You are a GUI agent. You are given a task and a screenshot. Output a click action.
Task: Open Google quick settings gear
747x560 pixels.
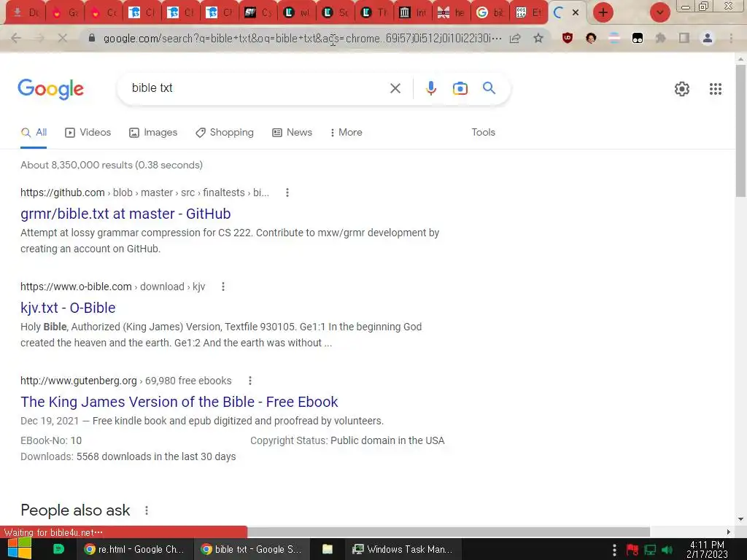(x=682, y=88)
